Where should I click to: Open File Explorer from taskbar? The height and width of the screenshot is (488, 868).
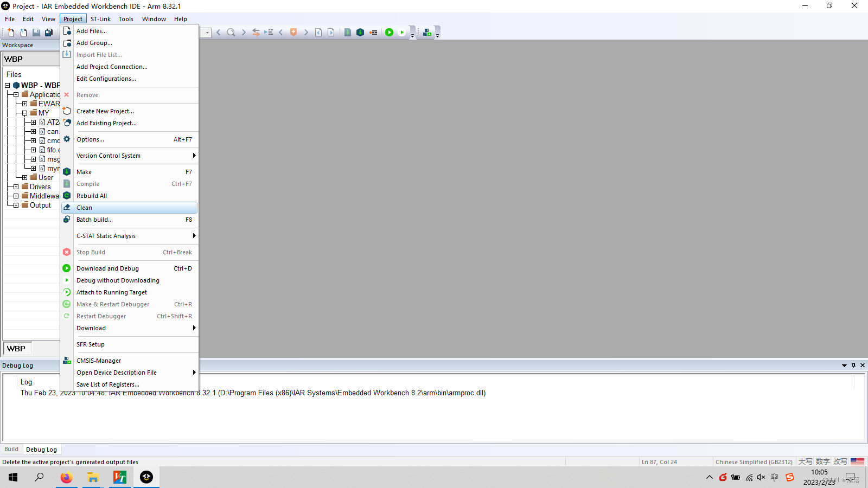click(93, 477)
